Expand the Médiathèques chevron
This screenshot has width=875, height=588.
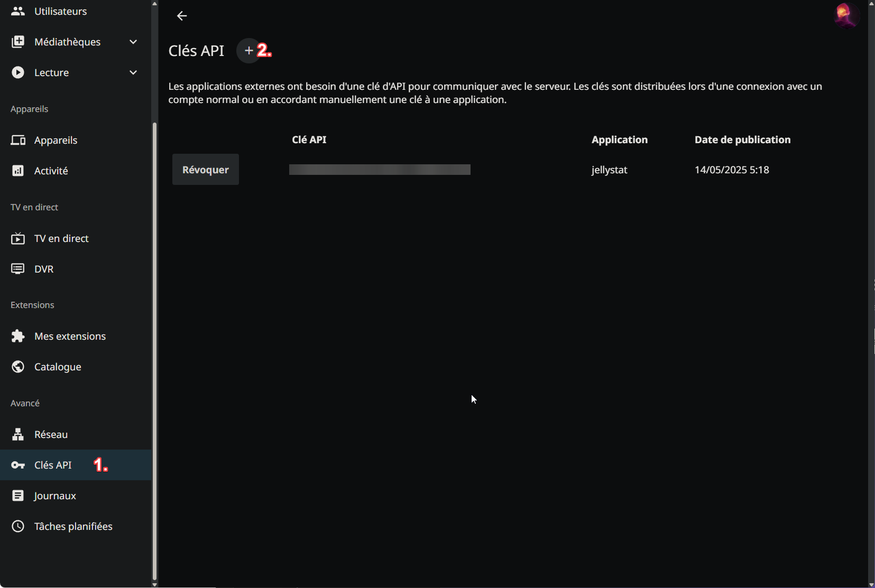point(133,42)
